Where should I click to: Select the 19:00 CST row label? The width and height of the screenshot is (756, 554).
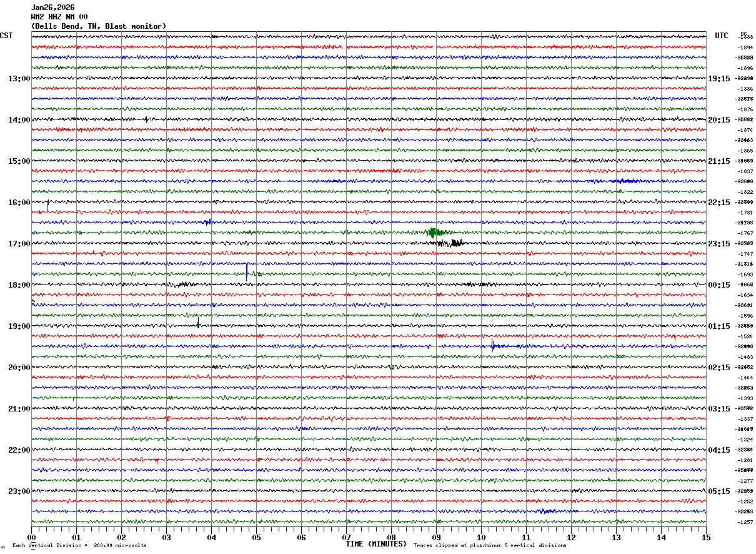click(19, 326)
